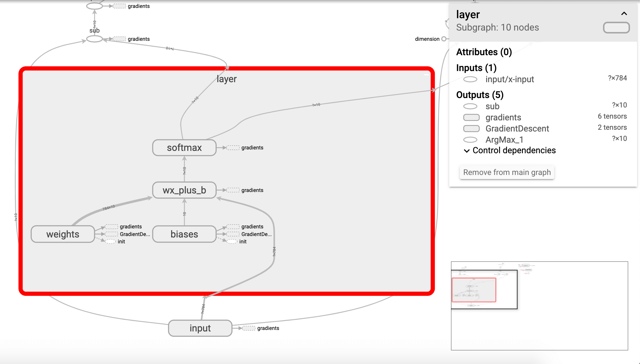Collapse the layer info card with the chevron
The width and height of the screenshot is (640, 364).
[x=624, y=14]
